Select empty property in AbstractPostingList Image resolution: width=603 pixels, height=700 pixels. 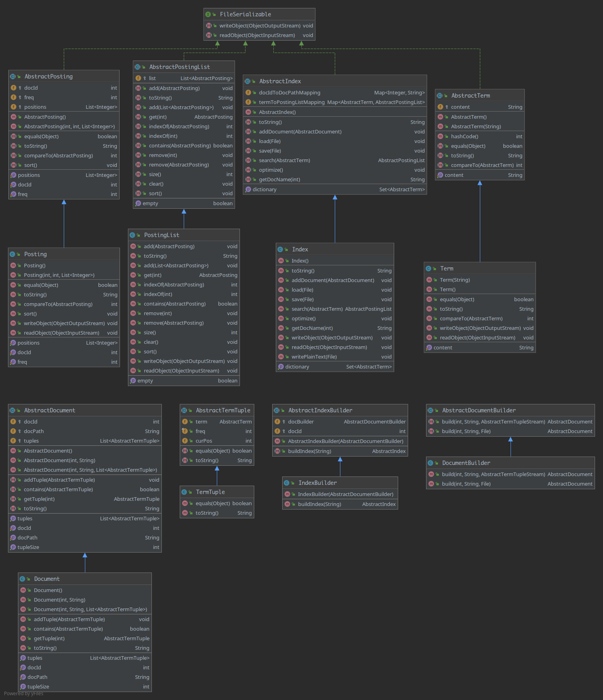point(184,204)
